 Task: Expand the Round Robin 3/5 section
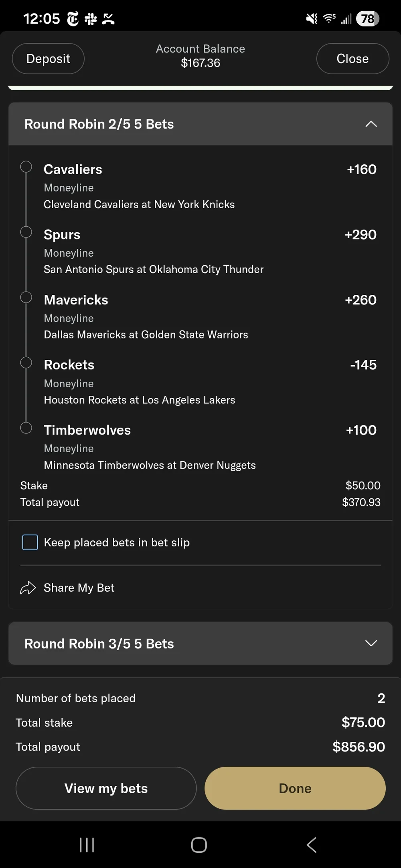371,643
